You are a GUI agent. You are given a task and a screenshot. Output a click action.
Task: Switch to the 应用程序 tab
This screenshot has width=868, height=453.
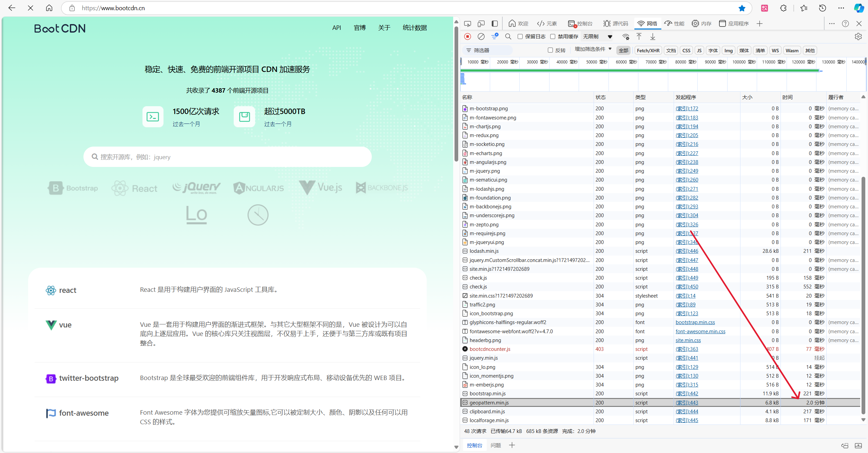tap(734, 23)
